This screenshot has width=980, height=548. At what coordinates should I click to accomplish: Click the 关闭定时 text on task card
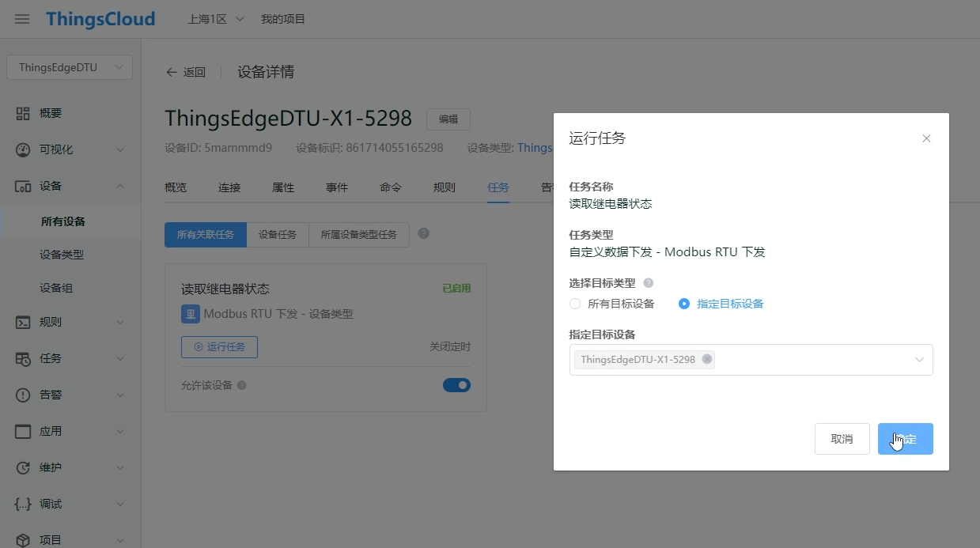450,347
